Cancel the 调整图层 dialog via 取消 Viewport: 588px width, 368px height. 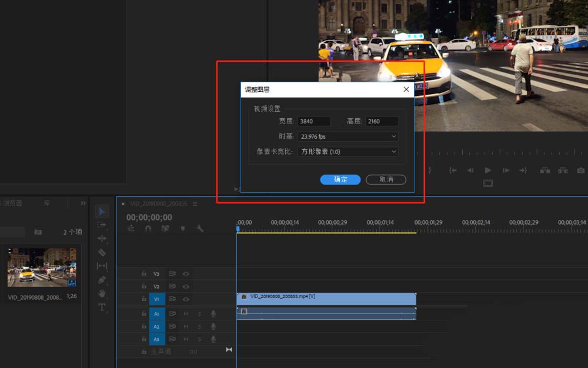pos(386,179)
